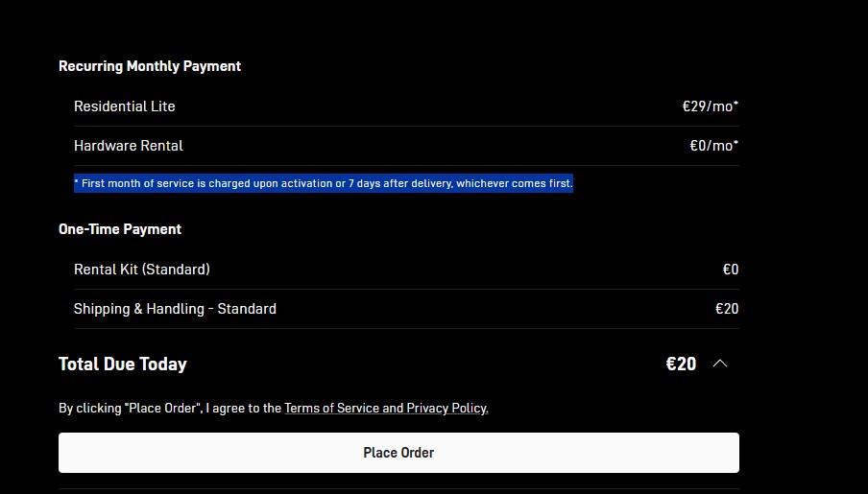Select the Shipping & Handling - Standard row
The height and width of the screenshot is (494, 868).
point(175,309)
